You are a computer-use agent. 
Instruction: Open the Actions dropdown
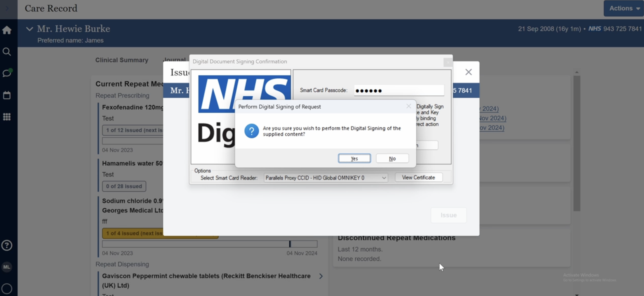[x=623, y=8]
